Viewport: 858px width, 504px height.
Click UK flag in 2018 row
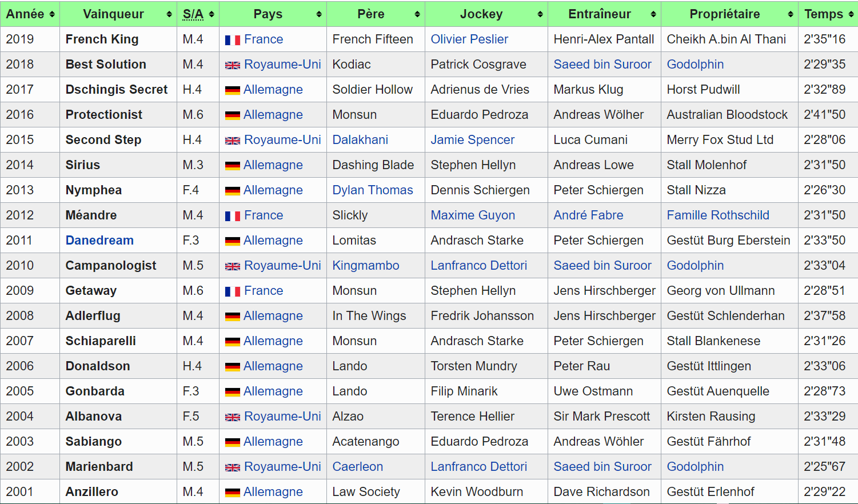pyautogui.click(x=232, y=65)
